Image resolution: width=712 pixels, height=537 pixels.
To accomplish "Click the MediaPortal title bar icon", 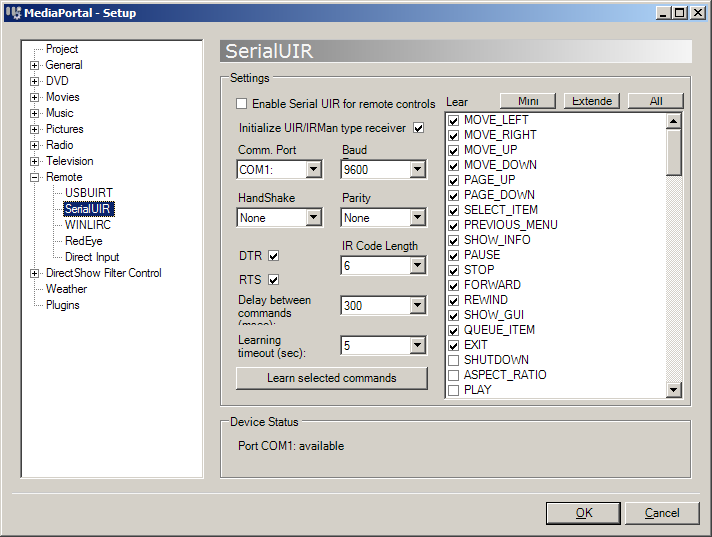I will point(12,13).
